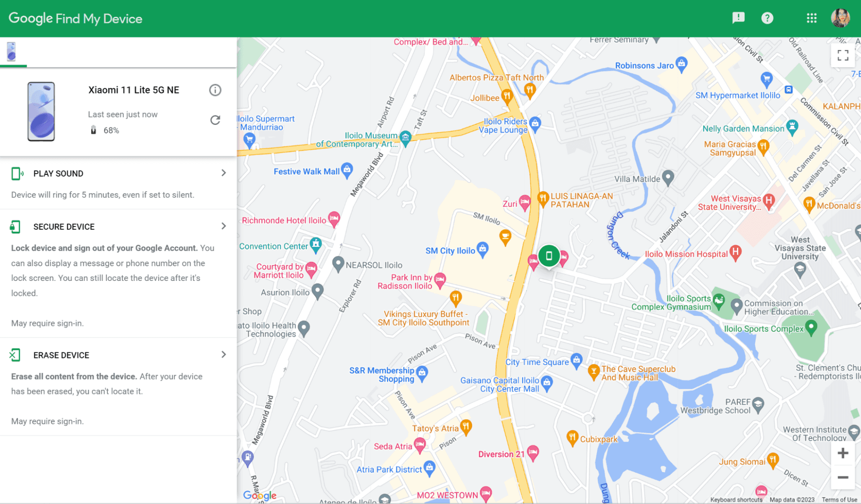Select the Cubixpark restaurant pin

point(572,438)
